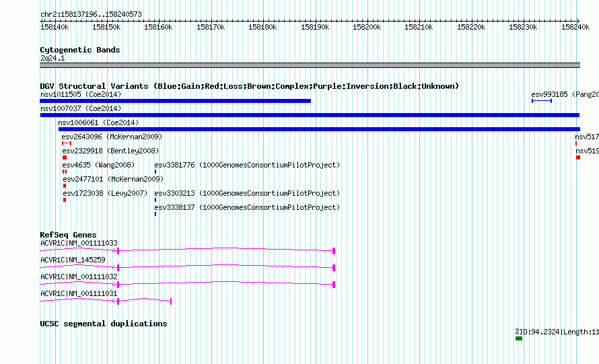
Task: Select the Cytogenetic Bands track title
Action: pos(80,50)
